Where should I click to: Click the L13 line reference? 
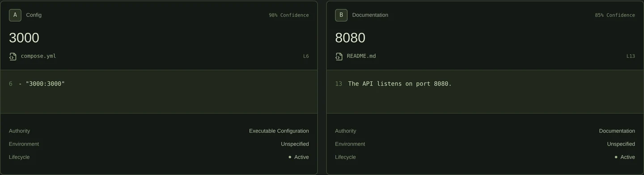tap(631, 56)
